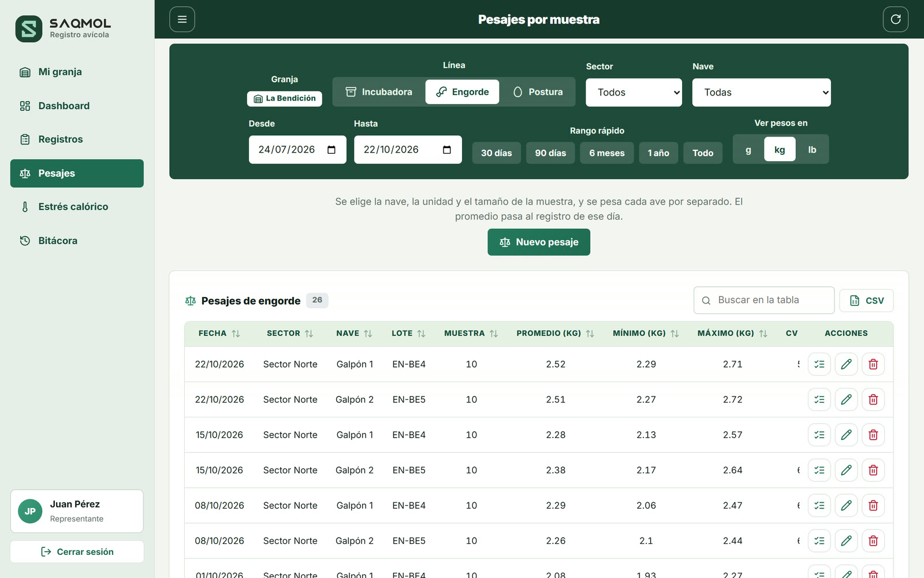Image resolution: width=924 pixels, height=578 pixels.
Task: Click the La Bendición farm chip
Action: pyautogui.click(x=285, y=99)
